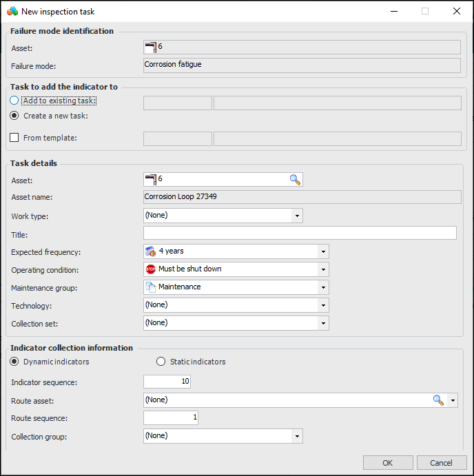Click the asset search magnifier in Task details
This screenshot has width=474, height=476.
tap(295, 180)
